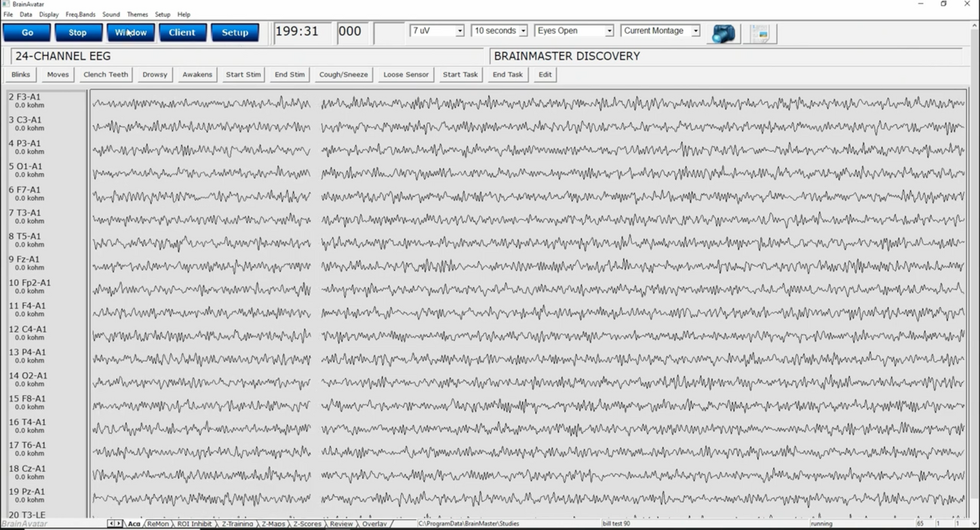Click the empty field beside the counter
The image size is (980, 530).
pos(389,33)
